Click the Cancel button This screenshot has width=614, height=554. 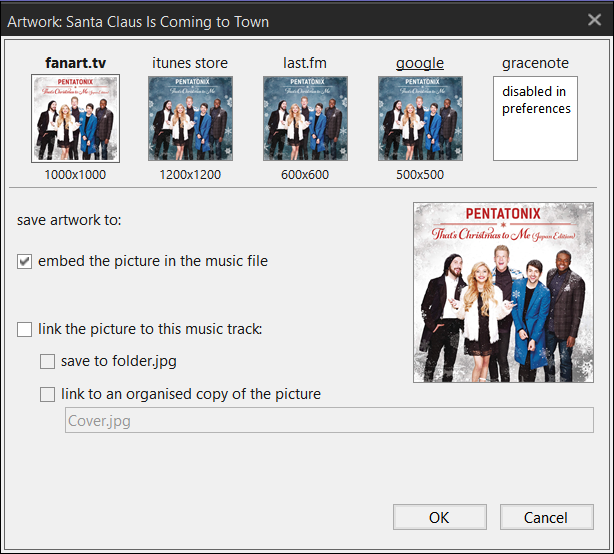[x=547, y=517]
